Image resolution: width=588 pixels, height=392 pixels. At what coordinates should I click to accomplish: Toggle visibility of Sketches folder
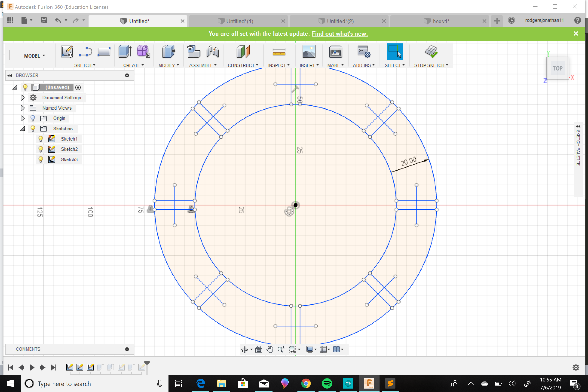[x=33, y=129]
